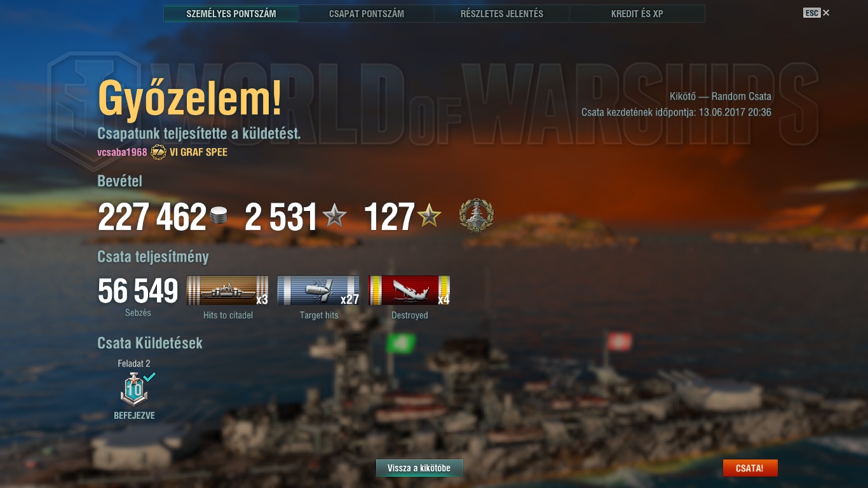This screenshot has width=868, height=488.
Task: Click the Destroyed ribbon icon
Action: tap(410, 290)
